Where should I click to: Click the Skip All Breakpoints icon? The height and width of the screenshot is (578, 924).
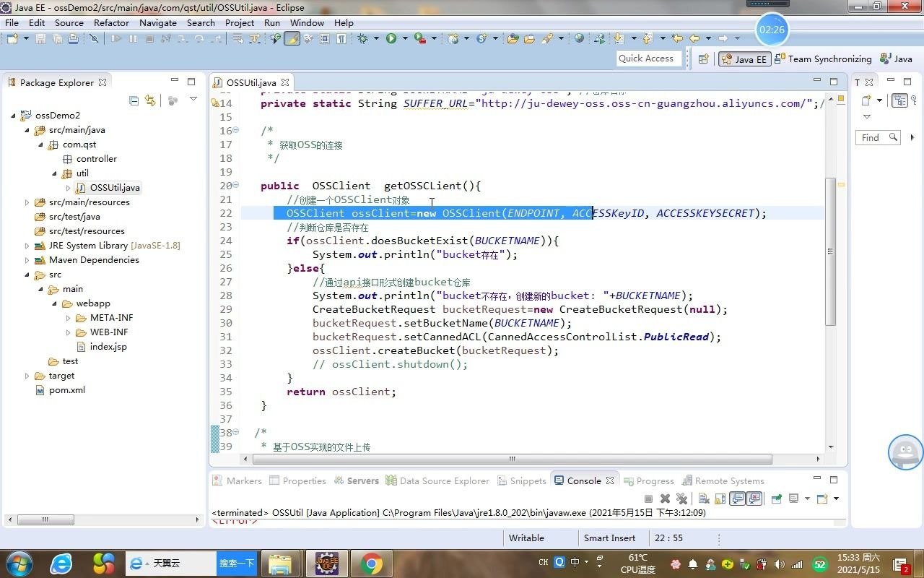(x=94, y=38)
